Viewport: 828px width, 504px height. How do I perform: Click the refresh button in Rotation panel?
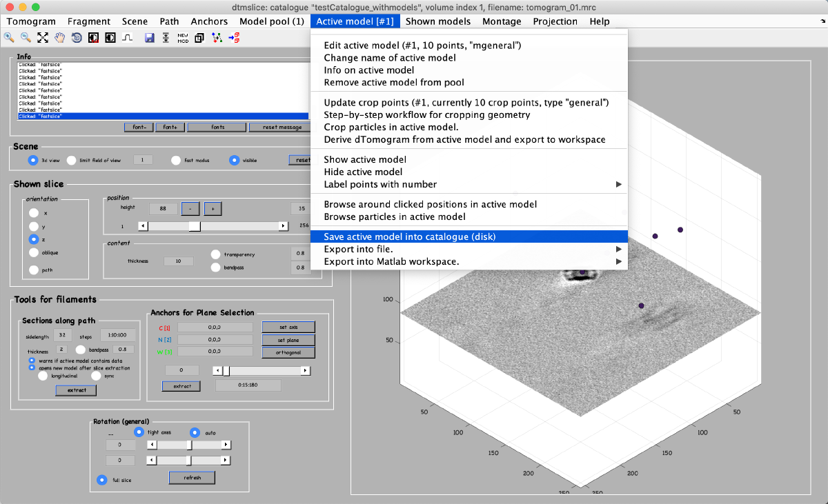[x=192, y=478]
